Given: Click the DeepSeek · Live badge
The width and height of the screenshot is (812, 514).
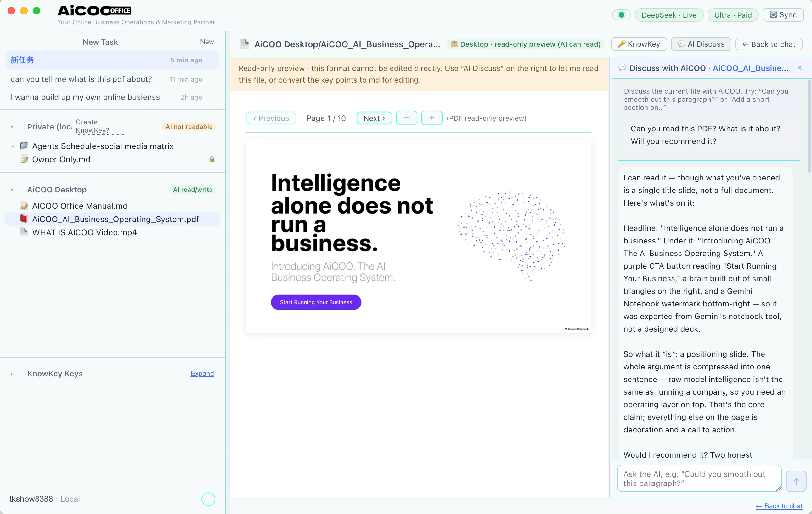Looking at the screenshot, I should click(669, 15).
